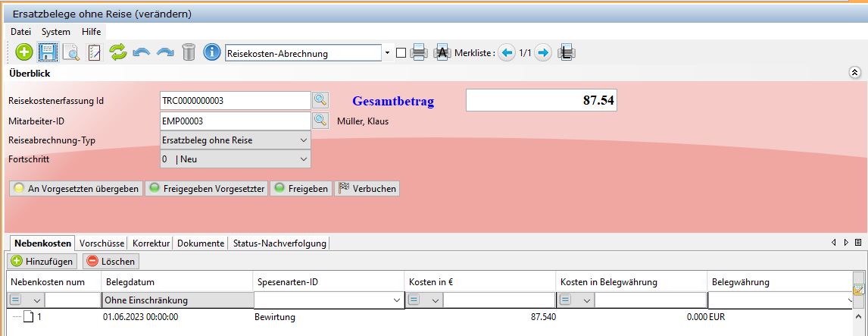
Task: Select the 87.540 cost cell
Action: [480, 317]
